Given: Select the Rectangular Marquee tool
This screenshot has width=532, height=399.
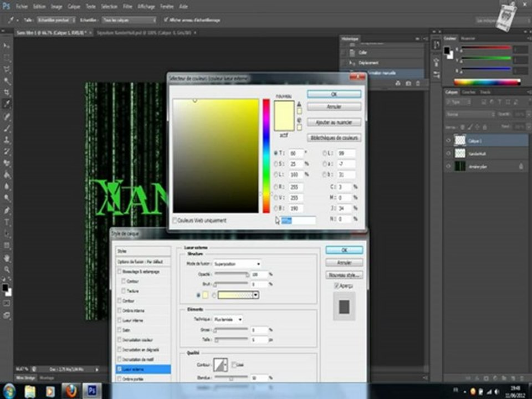Looking at the screenshot, I should click(x=7, y=57).
